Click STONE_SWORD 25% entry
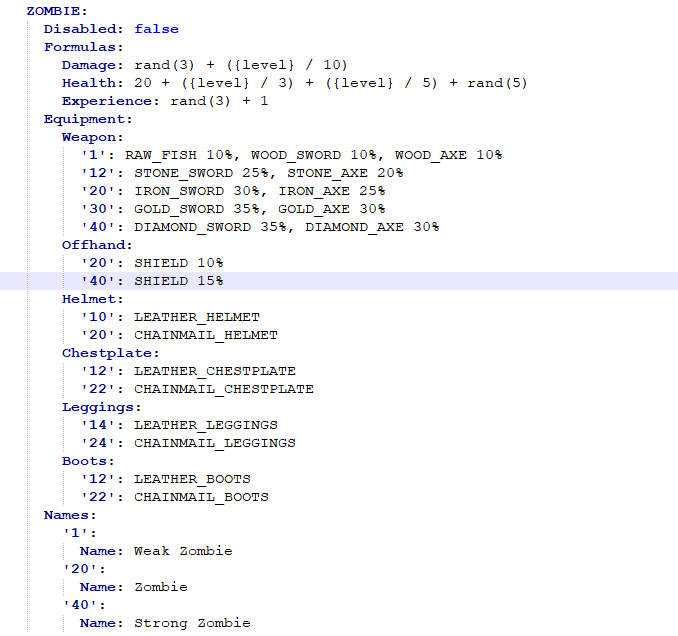Image resolution: width=678 pixels, height=636 pixels. [x=201, y=173]
